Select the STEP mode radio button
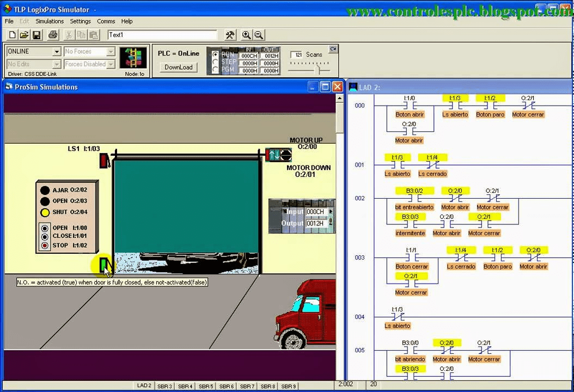This screenshot has height=392, width=574. (215, 62)
